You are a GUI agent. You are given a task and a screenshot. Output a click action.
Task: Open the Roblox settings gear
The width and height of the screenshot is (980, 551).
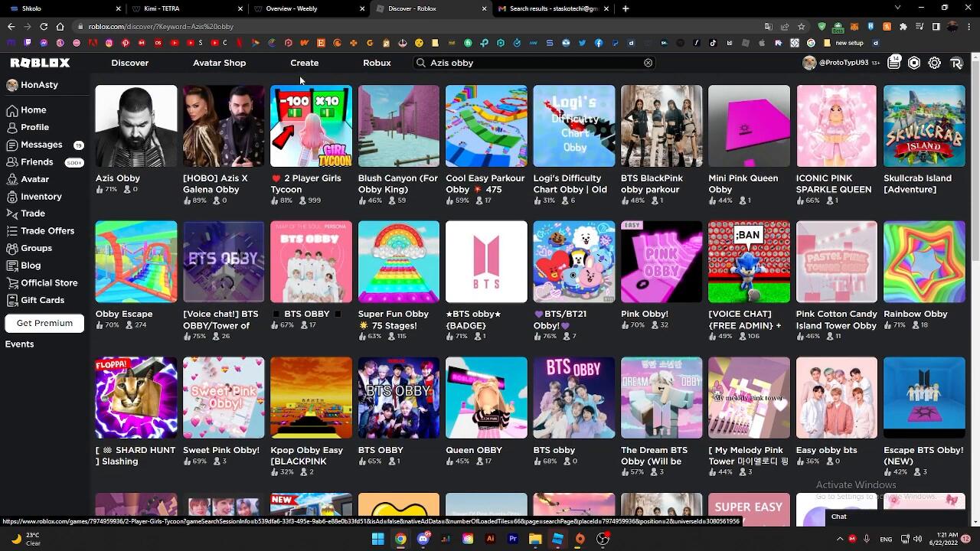pos(935,63)
